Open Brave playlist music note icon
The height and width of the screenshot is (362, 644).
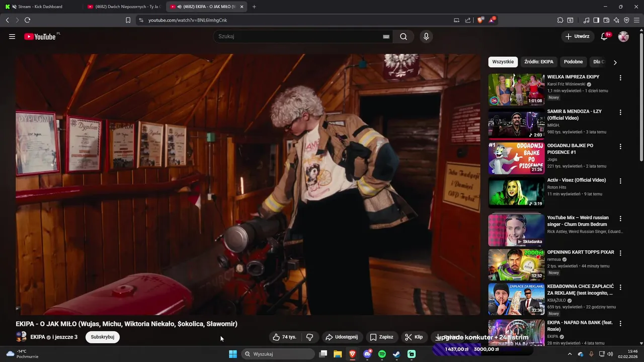pos(586,20)
